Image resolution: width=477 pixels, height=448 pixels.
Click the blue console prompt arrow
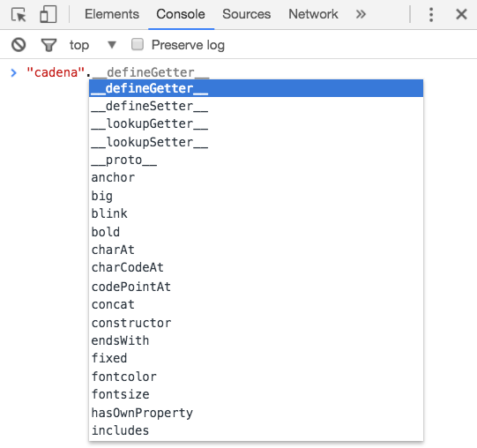pos(13,72)
